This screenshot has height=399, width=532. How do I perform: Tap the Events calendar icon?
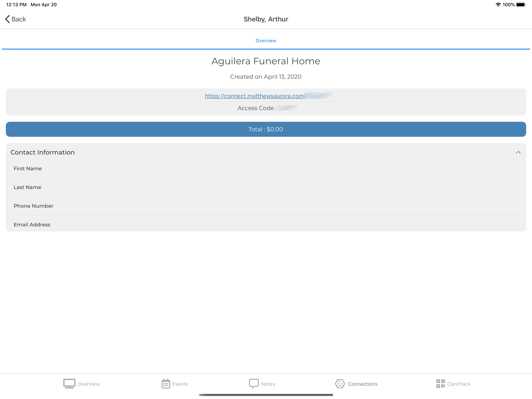(166, 384)
